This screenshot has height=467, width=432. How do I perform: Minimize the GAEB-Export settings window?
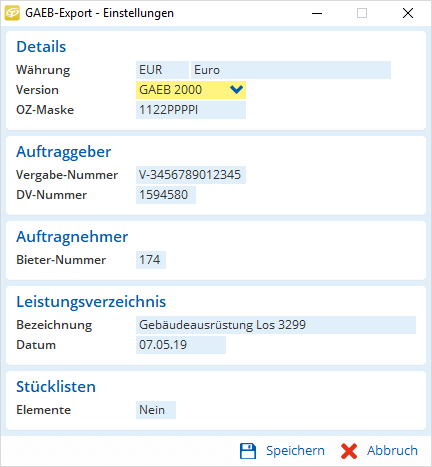click(x=317, y=13)
